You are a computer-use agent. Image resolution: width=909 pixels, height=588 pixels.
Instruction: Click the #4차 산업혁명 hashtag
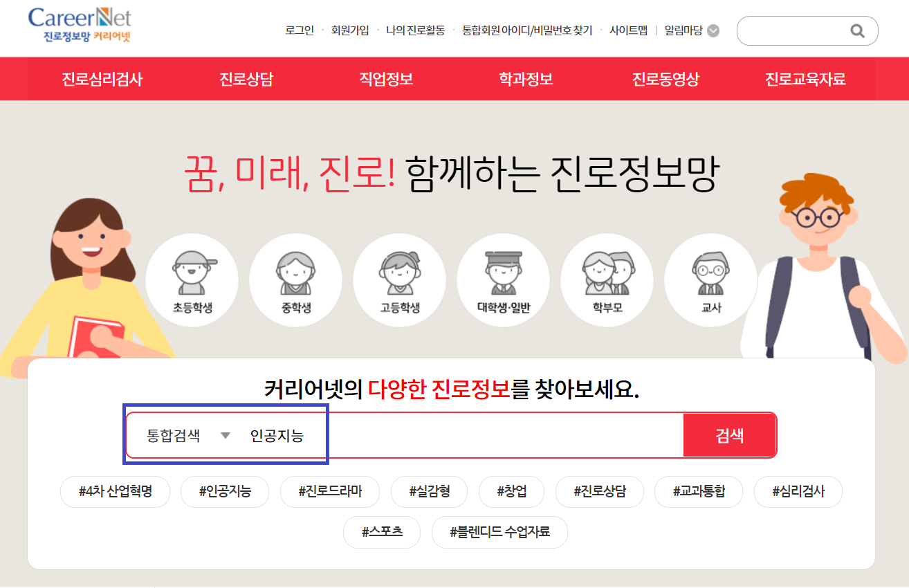[114, 491]
